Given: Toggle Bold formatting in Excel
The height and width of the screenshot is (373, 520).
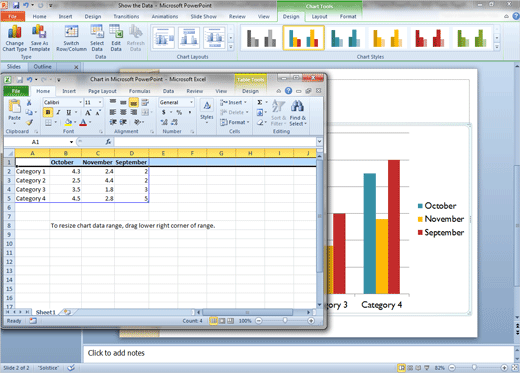Looking at the screenshot, I should (x=48, y=112).
